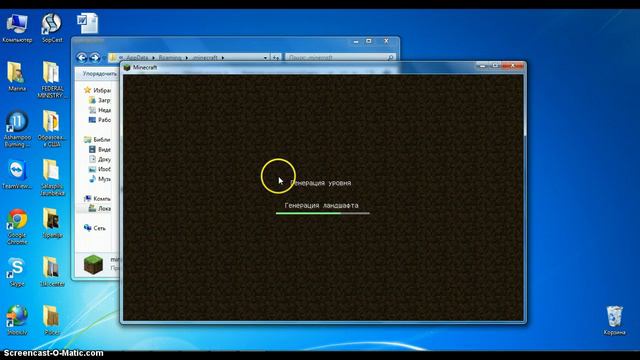Select Недавние места in Explorer sidebar
Screen dimensions: 640x360
[x=100, y=110]
